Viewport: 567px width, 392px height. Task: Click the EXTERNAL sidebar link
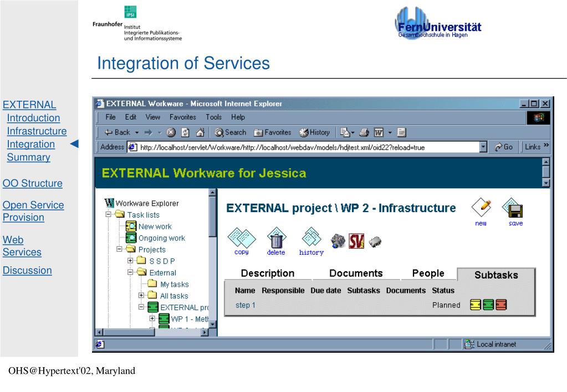pos(29,105)
